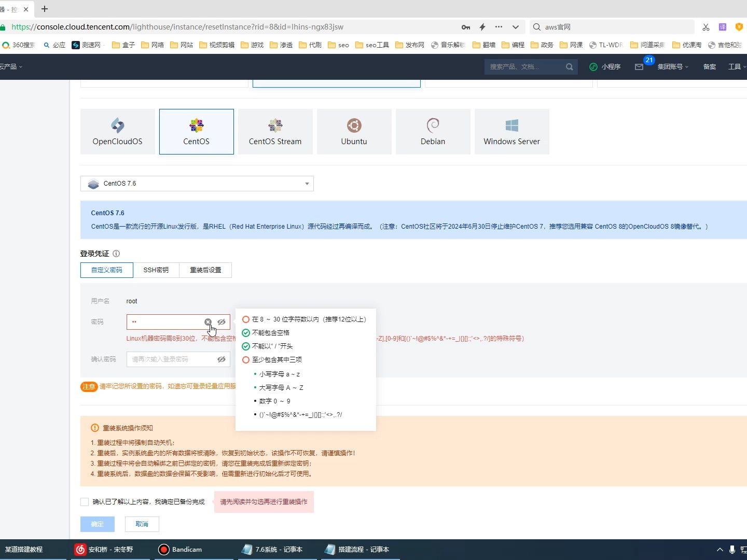Show hidden system tray icons
Viewport: 747px width, 560px height.
[x=720, y=550]
